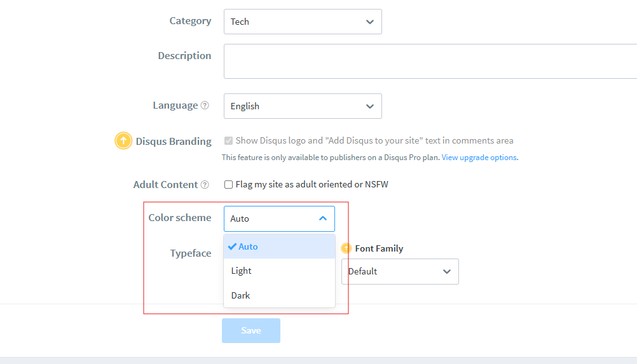Screen dimensions: 637x364
Task: Toggle the adult oriented or NSFW checkbox
Action: coord(229,185)
